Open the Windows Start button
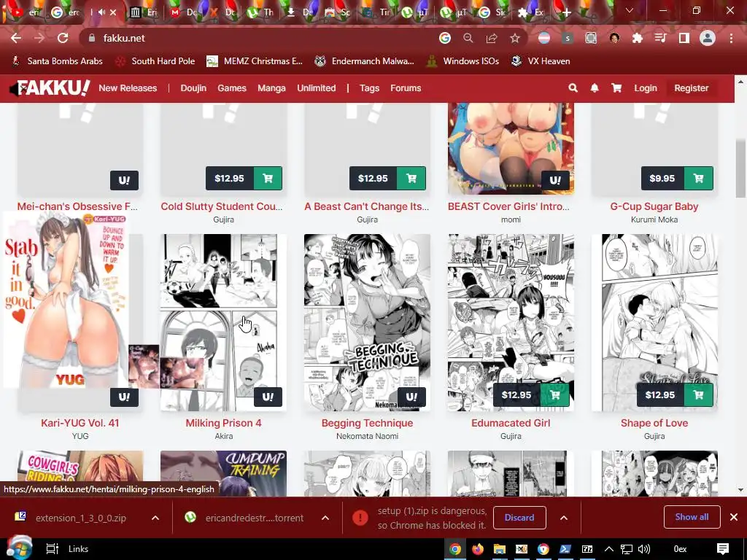 [x=19, y=548]
